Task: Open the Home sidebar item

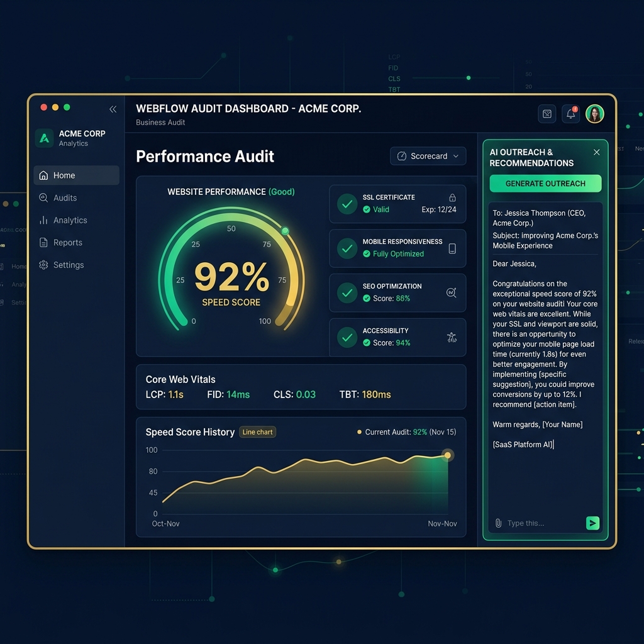Action: (x=76, y=175)
